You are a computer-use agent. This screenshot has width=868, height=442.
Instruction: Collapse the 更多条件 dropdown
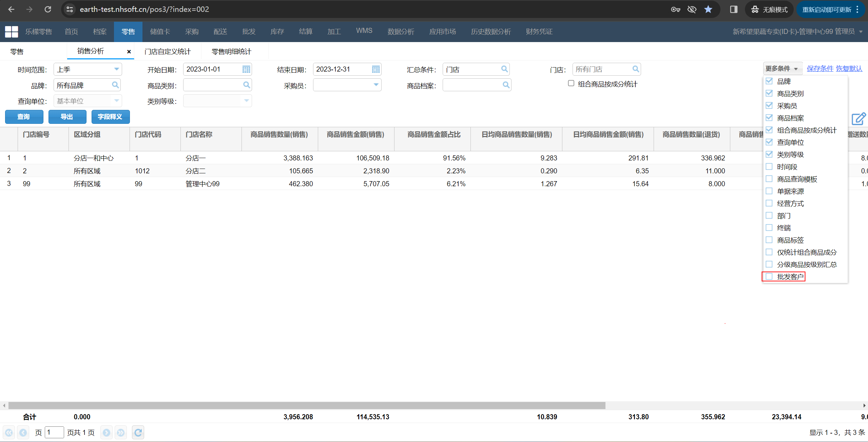783,69
